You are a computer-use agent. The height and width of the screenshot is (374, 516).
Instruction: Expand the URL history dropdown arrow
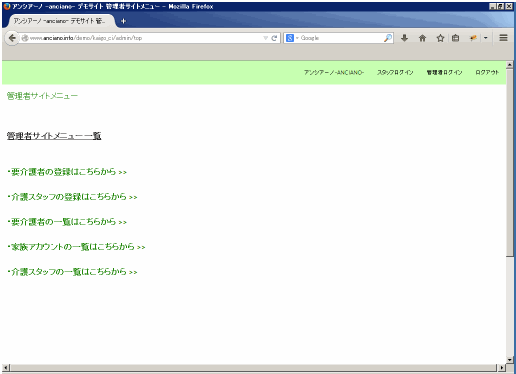pyautogui.click(x=265, y=38)
